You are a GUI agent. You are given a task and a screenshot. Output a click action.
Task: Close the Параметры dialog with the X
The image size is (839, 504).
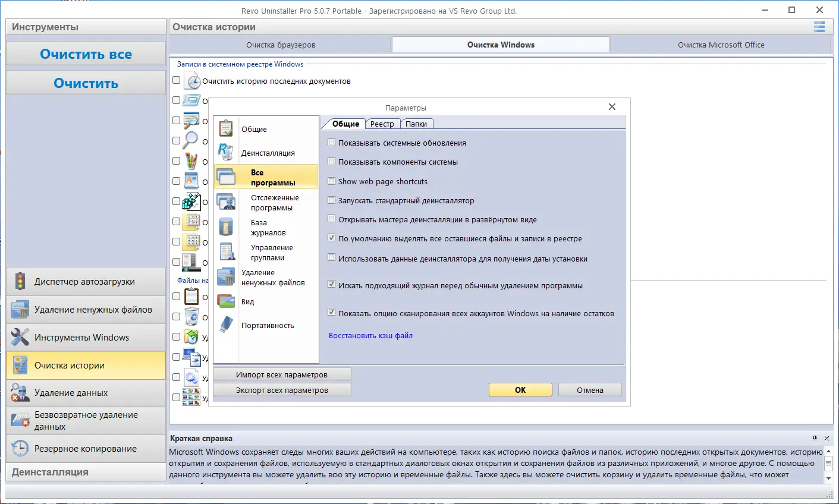tap(612, 107)
